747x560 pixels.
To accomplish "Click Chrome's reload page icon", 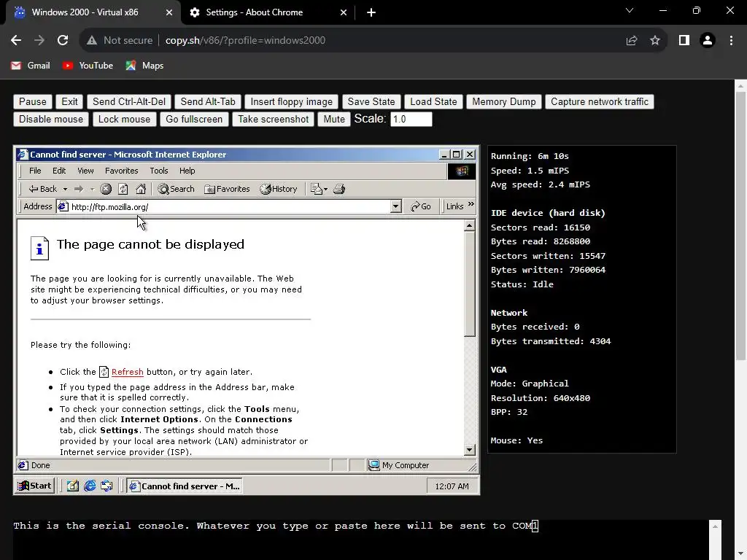I will click(63, 41).
